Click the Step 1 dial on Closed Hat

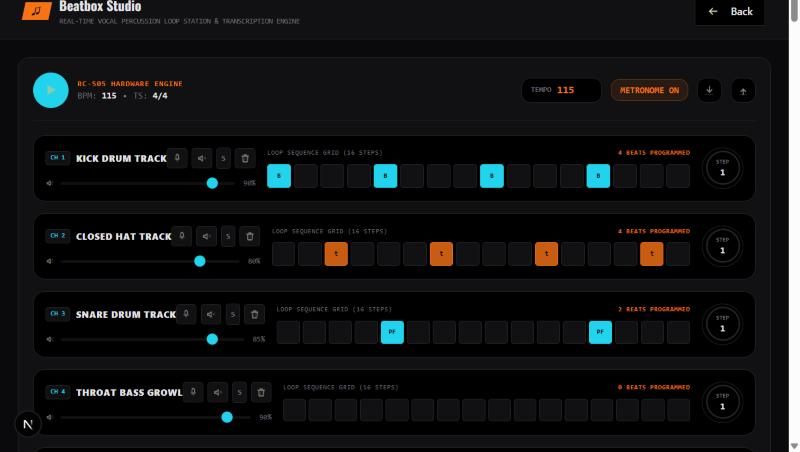click(722, 246)
